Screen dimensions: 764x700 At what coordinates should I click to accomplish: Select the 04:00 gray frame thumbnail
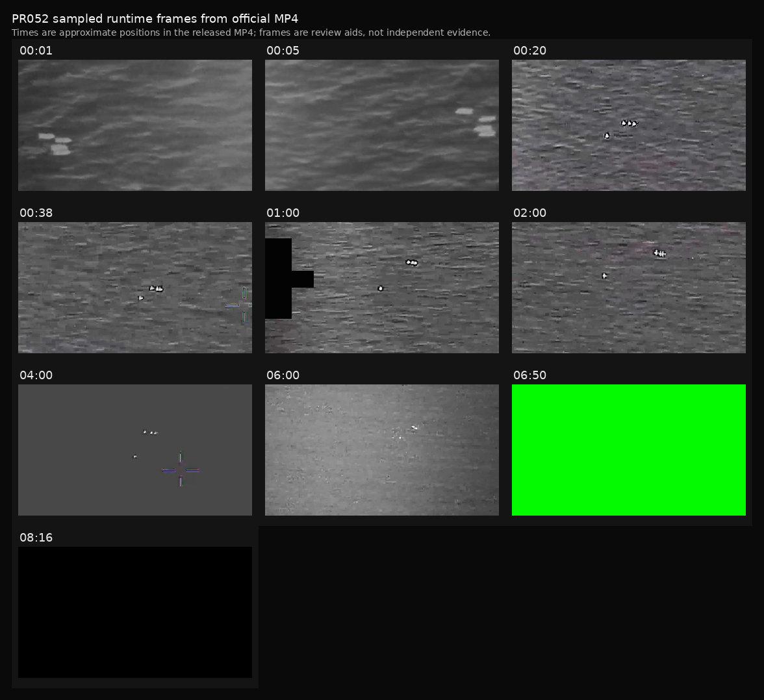(135, 449)
